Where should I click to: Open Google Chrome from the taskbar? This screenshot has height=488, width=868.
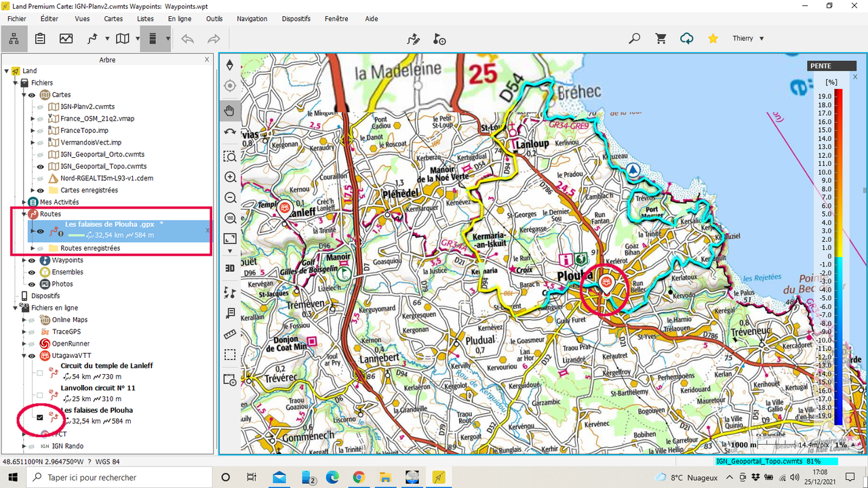click(x=359, y=477)
